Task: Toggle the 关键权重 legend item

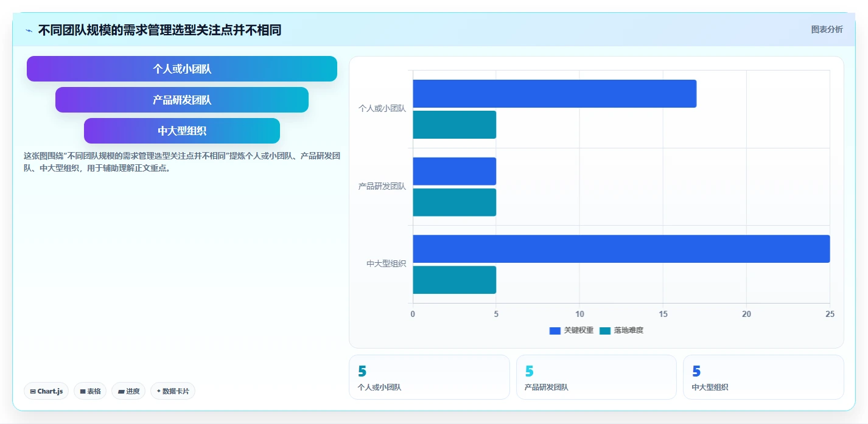Action: pyautogui.click(x=571, y=330)
